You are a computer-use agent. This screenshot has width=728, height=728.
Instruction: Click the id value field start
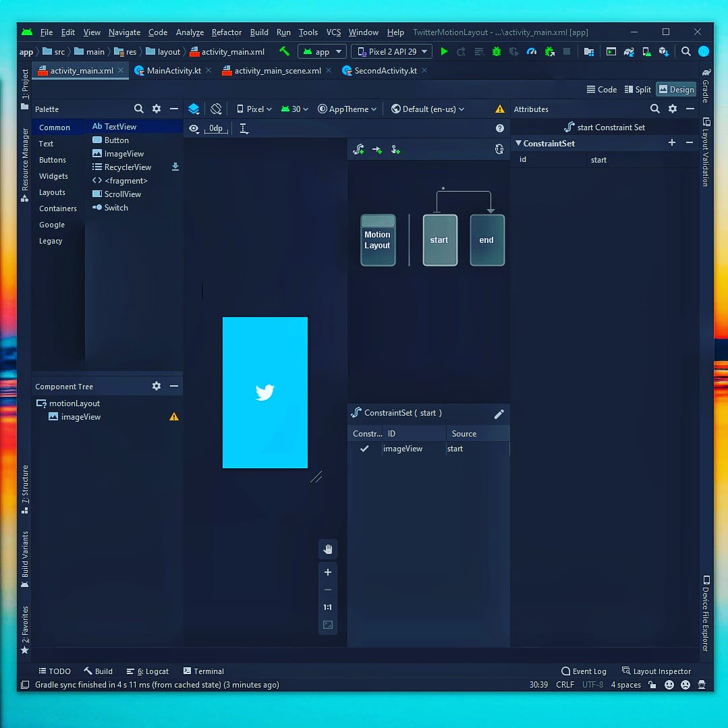click(x=642, y=160)
